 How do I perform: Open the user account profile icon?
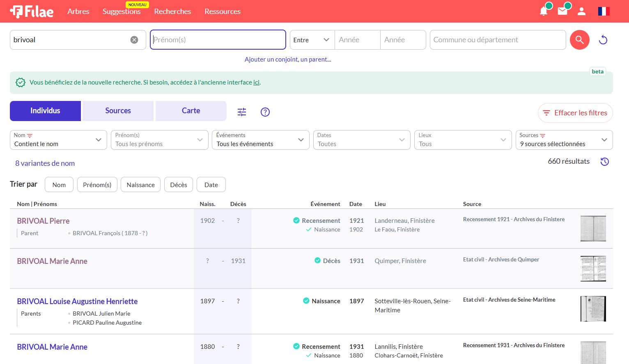pyautogui.click(x=581, y=11)
